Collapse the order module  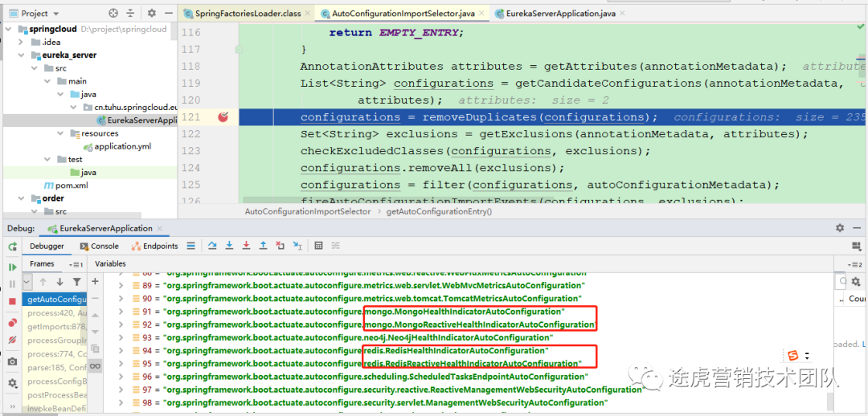click(x=21, y=198)
